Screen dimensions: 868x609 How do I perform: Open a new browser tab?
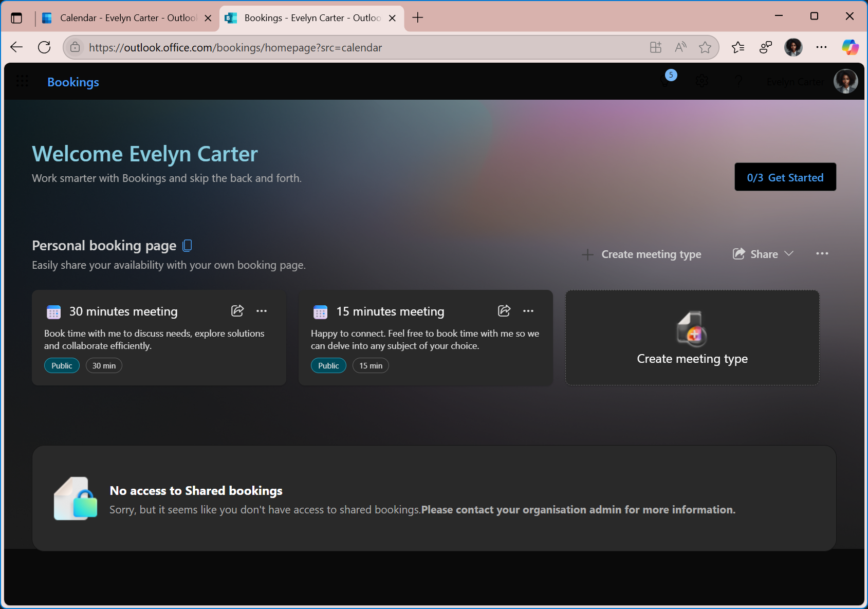[x=418, y=18]
